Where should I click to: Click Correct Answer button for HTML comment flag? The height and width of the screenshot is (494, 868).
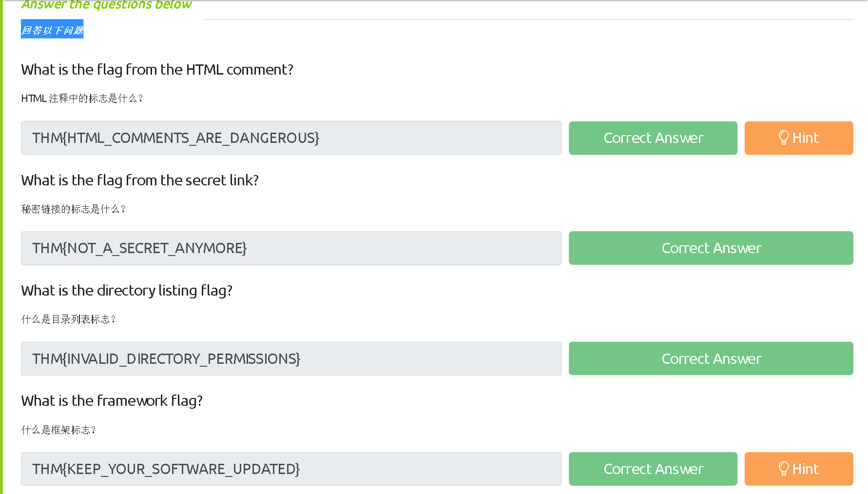pyautogui.click(x=653, y=138)
